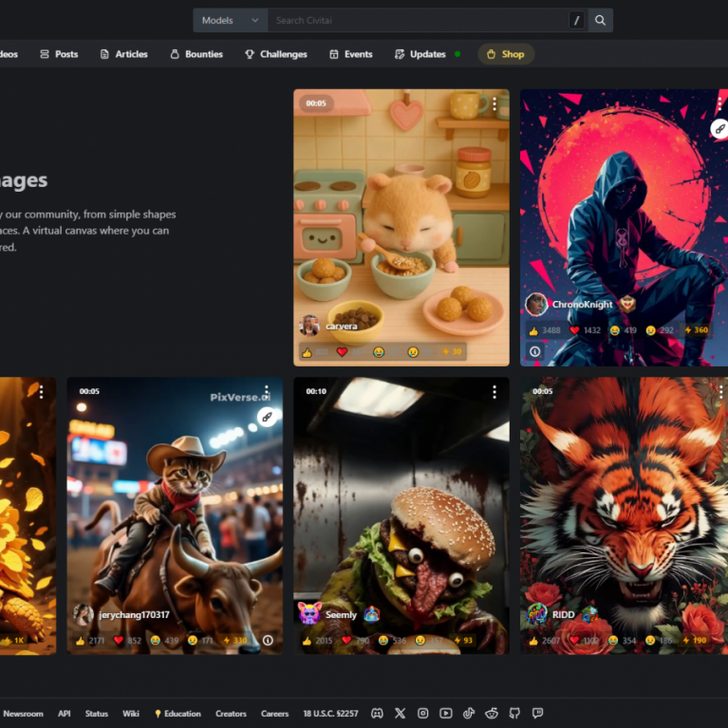Viewport: 728px width, 728px height.
Task: Click the magnifier search button
Action: pos(600,21)
